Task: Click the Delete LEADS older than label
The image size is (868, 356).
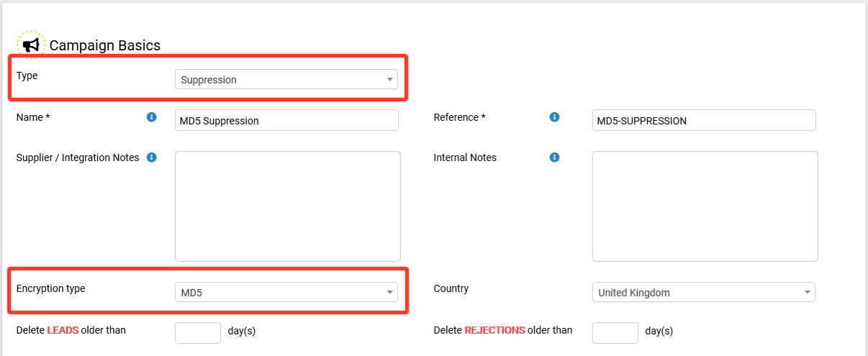Action: (x=71, y=330)
